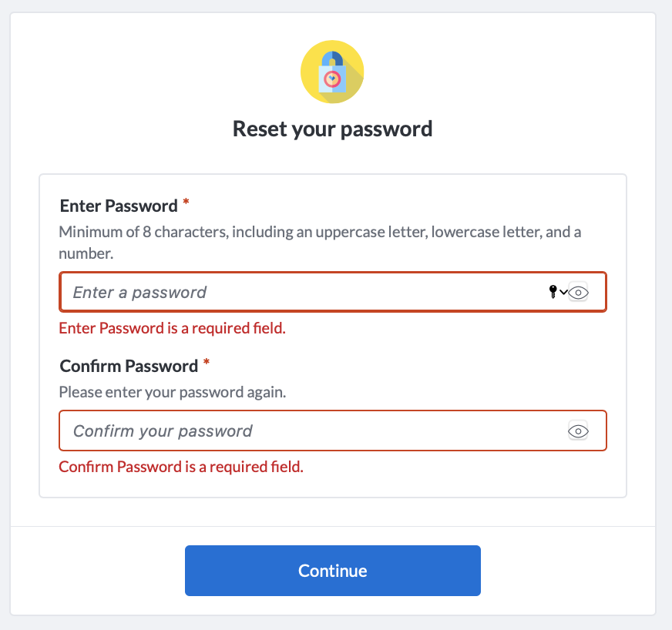The height and width of the screenshot is (630, 672).
Task: Focus the 'Enter a password' input field
Action: 333,292
